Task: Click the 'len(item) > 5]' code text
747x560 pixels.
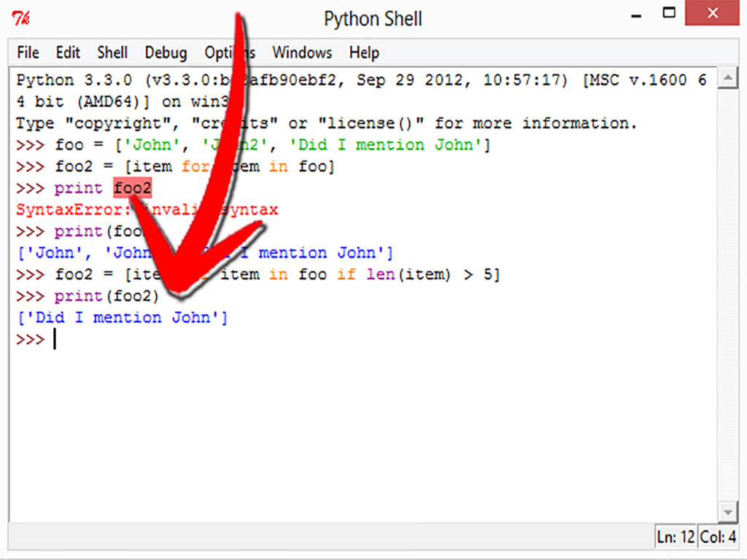Action: tap(433, 274)
